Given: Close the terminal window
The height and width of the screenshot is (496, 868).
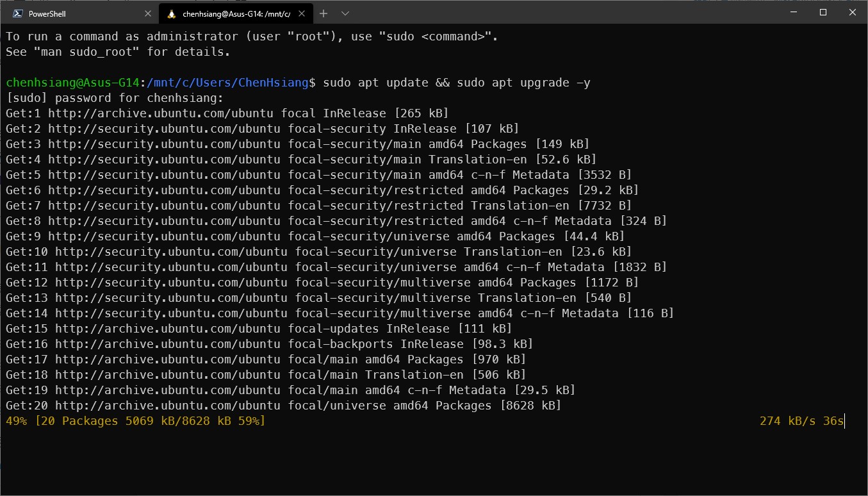Looking at the screenshot, I should pos(853,12).
